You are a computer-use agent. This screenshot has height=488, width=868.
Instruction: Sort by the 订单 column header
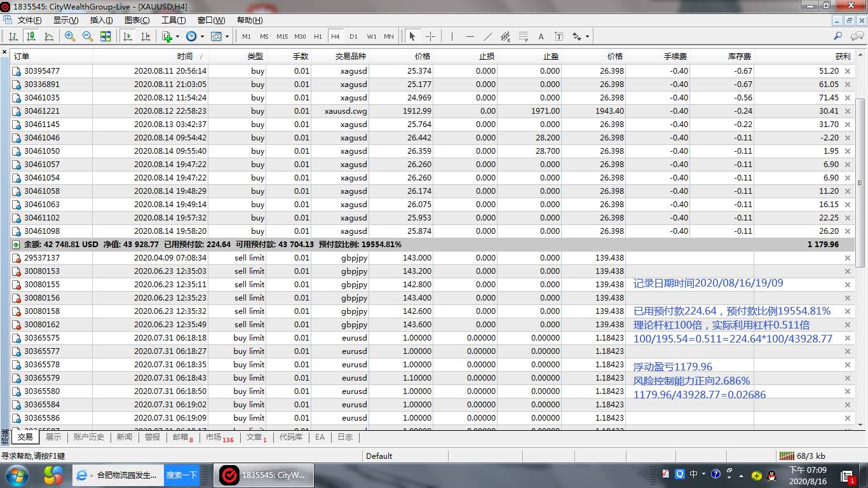point(52,57)
